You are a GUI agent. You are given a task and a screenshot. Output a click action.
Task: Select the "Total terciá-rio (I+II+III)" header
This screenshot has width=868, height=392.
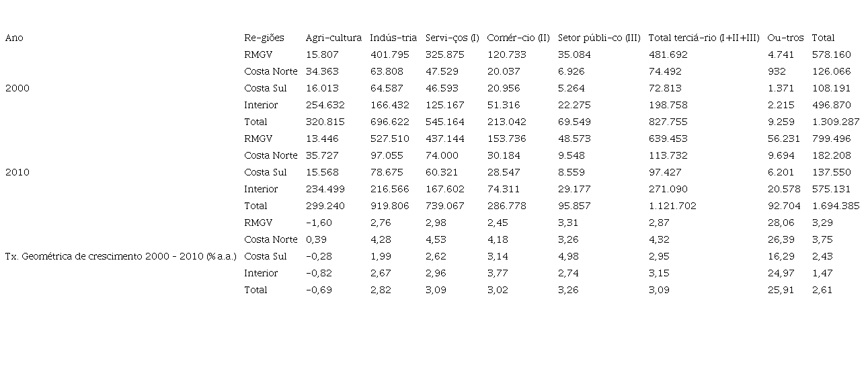704,38
